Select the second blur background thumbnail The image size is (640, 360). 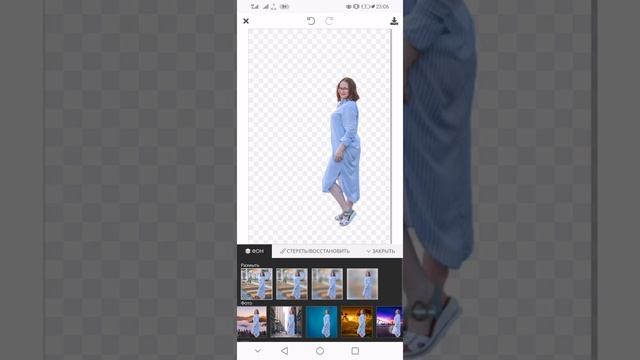tap(292, 284)
